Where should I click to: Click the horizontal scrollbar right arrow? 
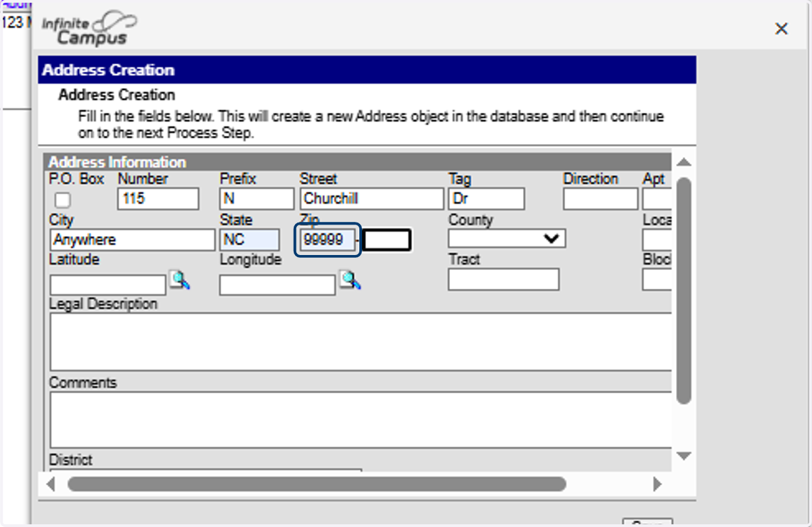(657, 484)
